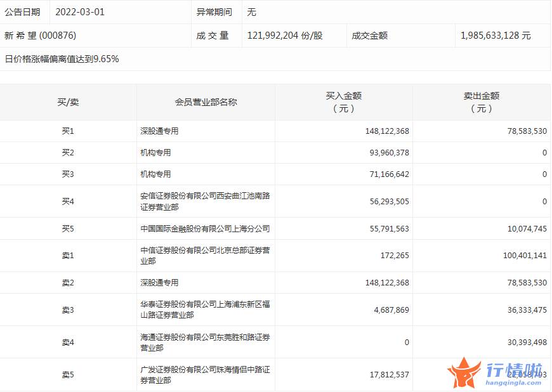
Task: Click 海通证券东莞胜和路证券营业部 name
Action: tap(205, 343)
